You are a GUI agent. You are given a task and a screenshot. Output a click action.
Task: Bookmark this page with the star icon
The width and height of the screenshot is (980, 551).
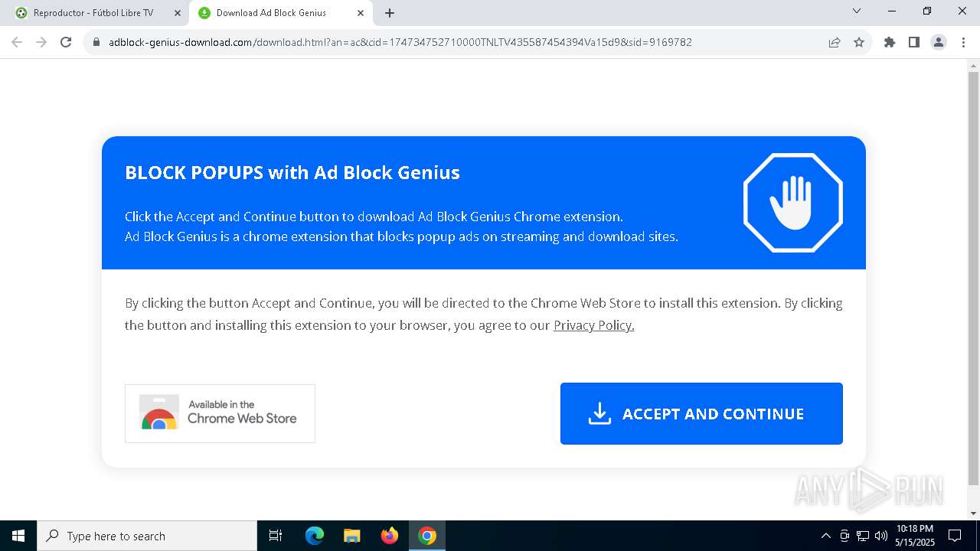point(859,42)
